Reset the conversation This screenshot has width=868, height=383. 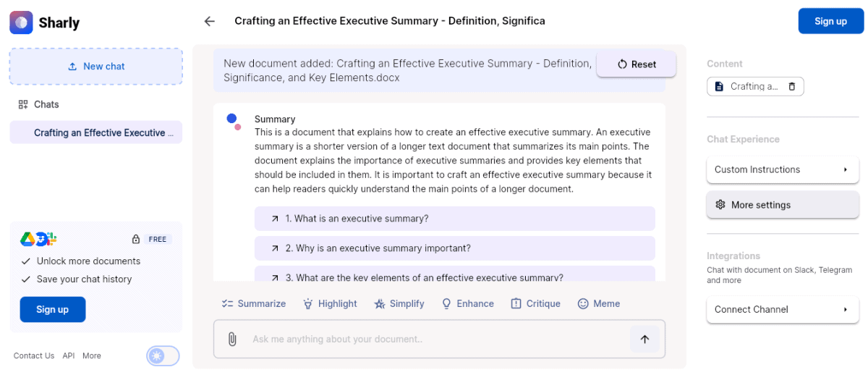click(x=637, y=64)
